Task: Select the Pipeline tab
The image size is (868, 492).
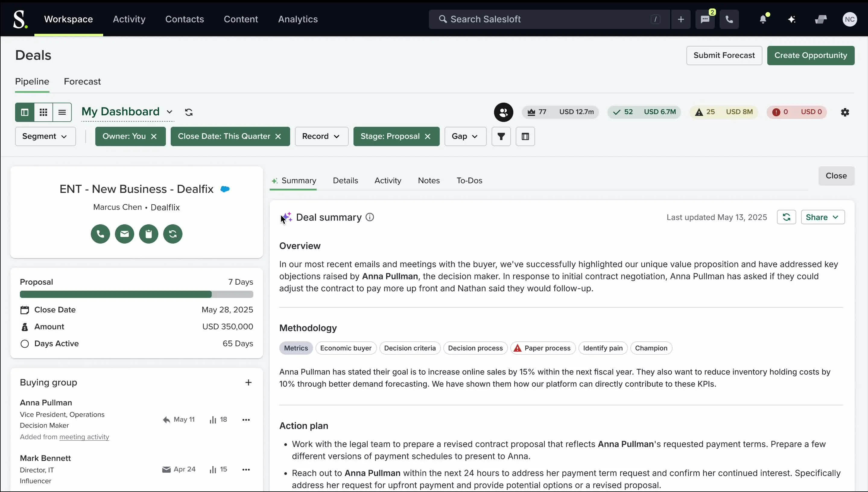Action: 32,81
